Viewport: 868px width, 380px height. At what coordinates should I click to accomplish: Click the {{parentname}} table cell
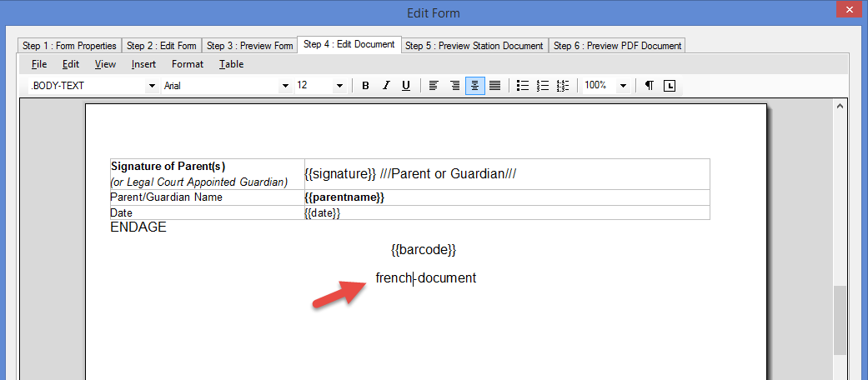tap(506, 197)
